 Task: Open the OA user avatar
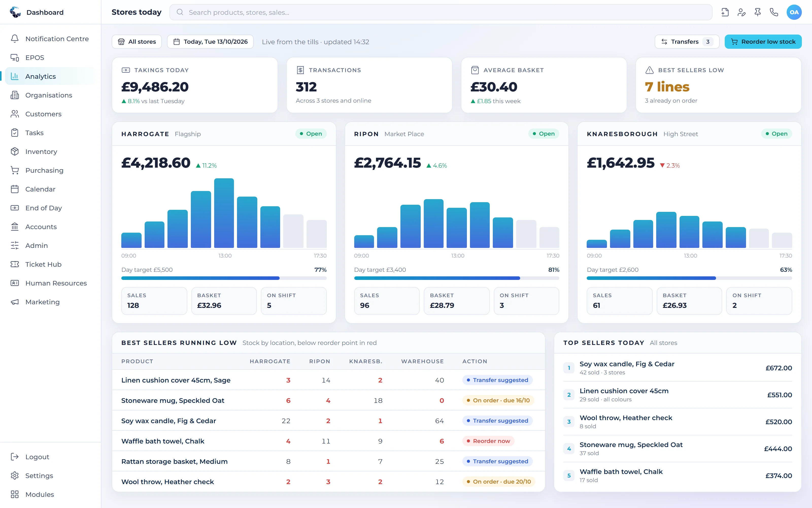pyautogui.click(x=794, y=12)
